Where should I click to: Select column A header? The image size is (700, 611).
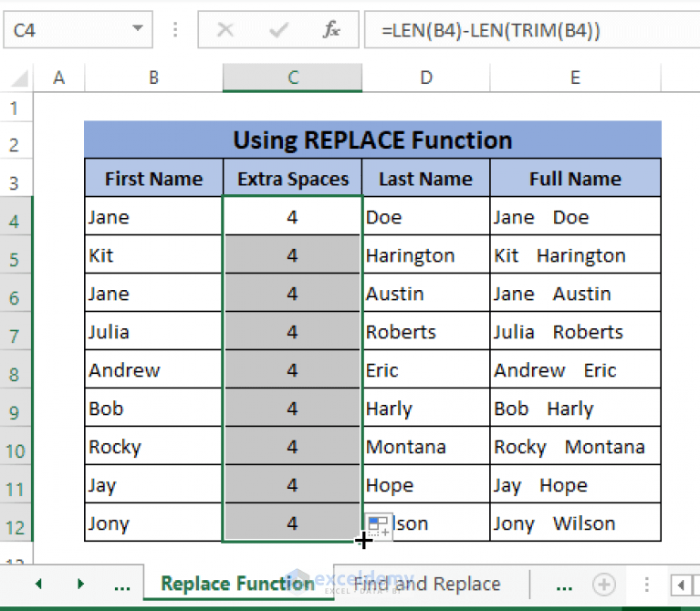click(x=59, y=78)
